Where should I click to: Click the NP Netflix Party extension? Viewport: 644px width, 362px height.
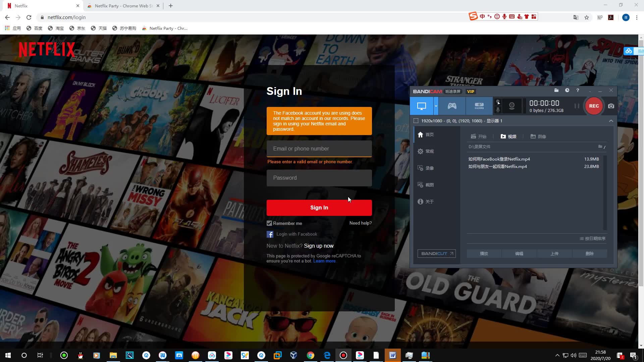click(x=600, y=17)
